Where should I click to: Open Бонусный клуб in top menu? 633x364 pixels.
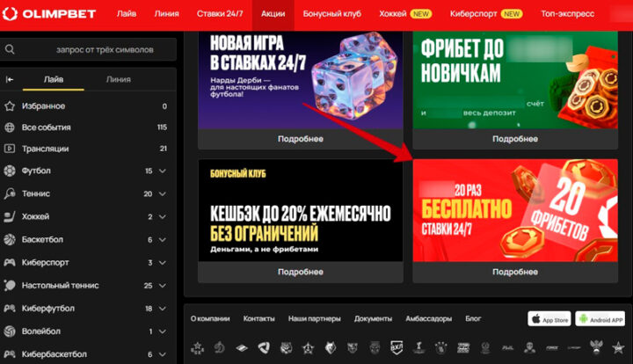pos(331,14)
